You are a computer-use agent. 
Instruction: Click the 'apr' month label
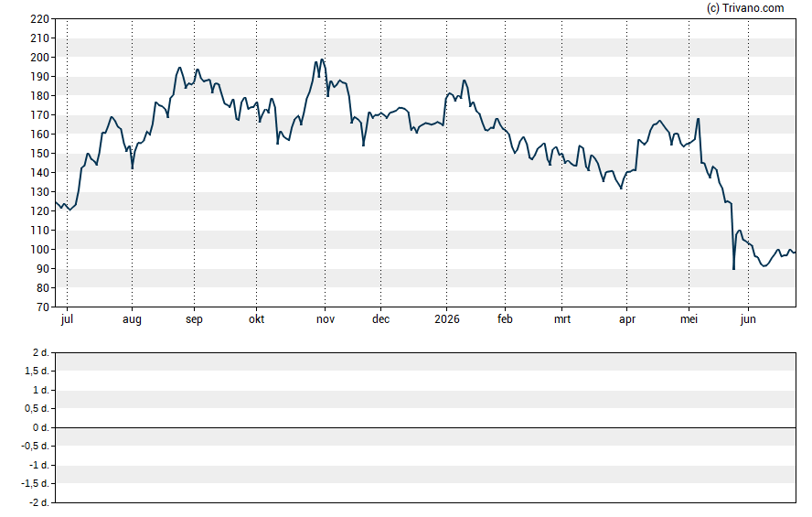[627, 319]
